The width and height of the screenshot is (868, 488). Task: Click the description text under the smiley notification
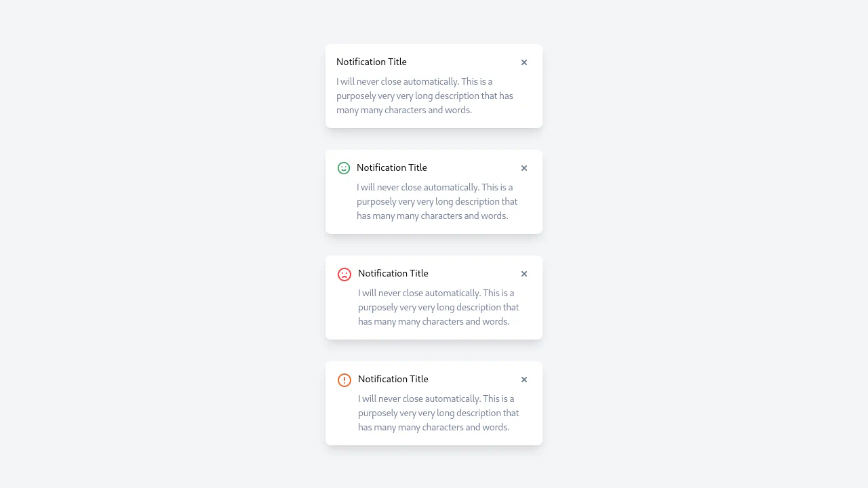click(437, 201)
